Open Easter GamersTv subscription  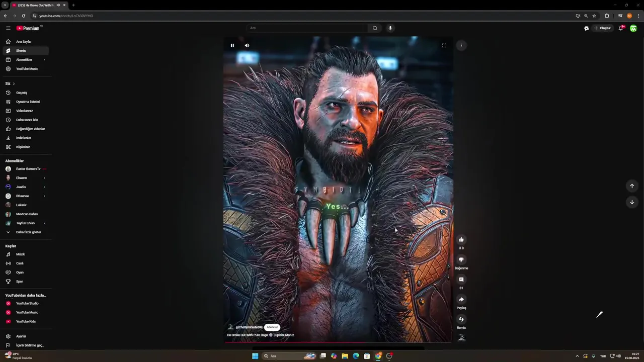coord(25,169)
